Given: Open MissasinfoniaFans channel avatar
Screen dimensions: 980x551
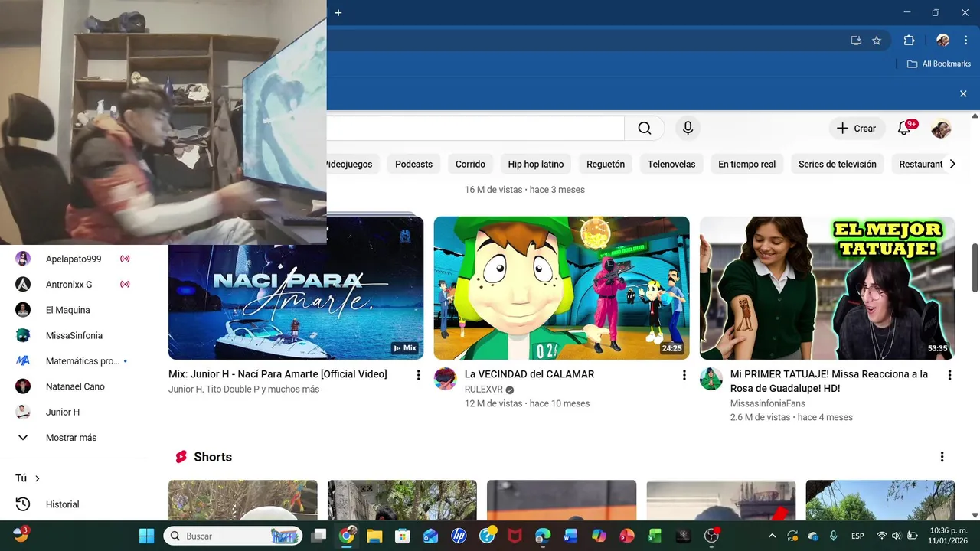Looking at the screenshot, I should [711, 379].
